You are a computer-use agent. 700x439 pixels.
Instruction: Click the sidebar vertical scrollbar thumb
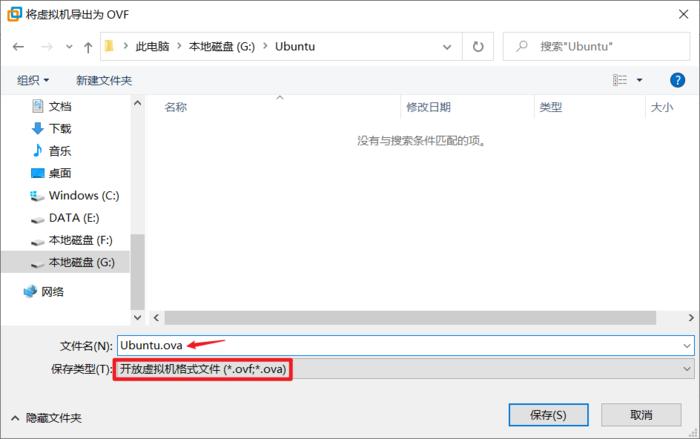tap(138, 272)
